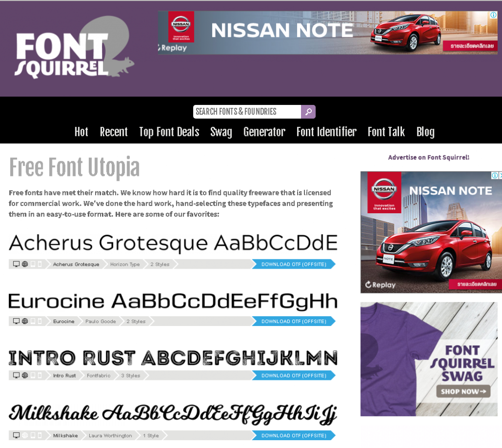502x448 pixels.
Task: Open the Milkshake script font preview image
Action: 173,414
